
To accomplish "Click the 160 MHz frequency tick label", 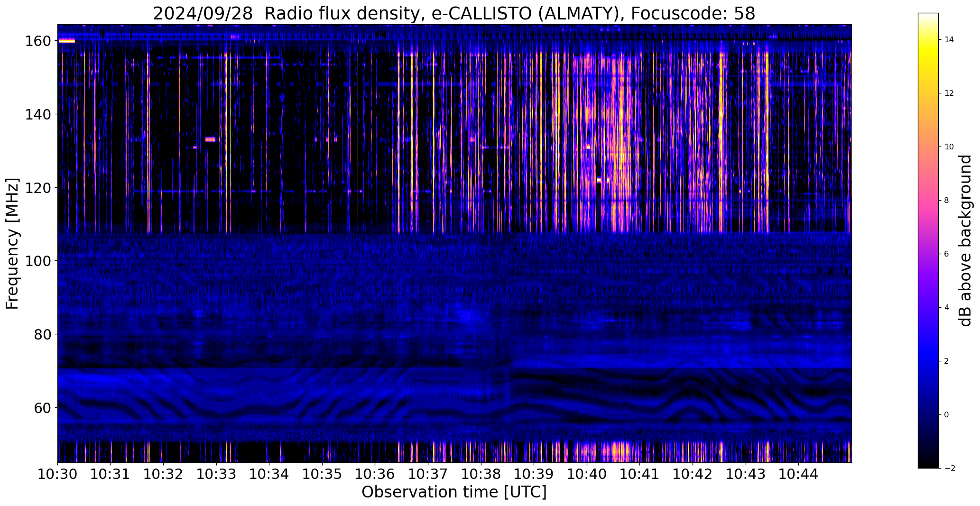I will tap(38, 41).
